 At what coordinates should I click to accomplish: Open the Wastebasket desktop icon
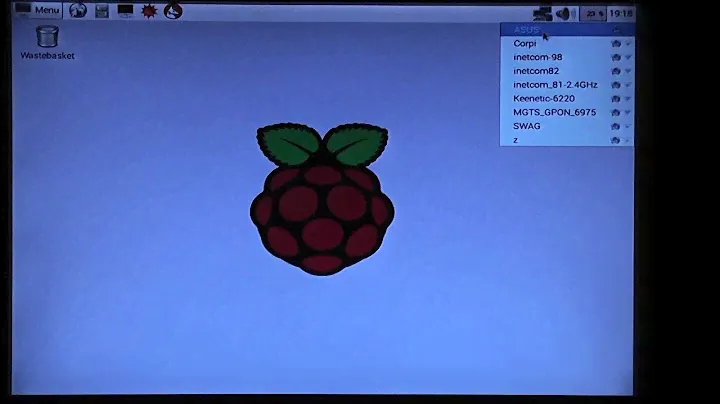point(47,42)
